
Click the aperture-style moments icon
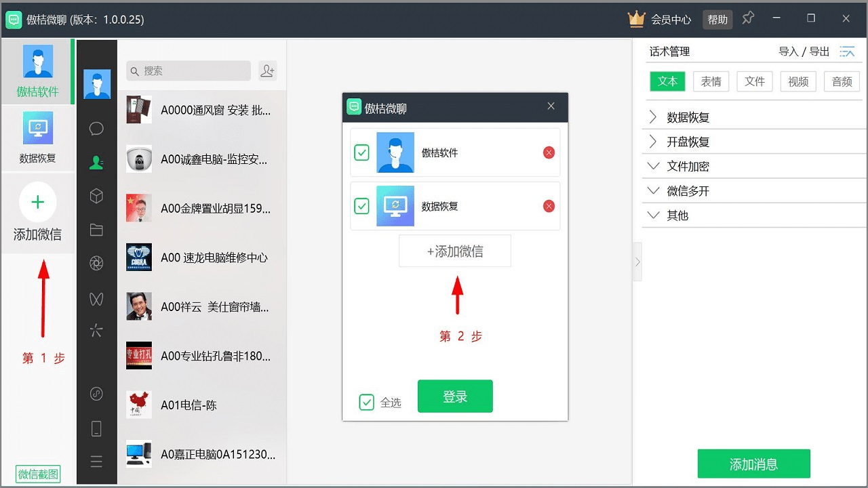coord(96,264)
